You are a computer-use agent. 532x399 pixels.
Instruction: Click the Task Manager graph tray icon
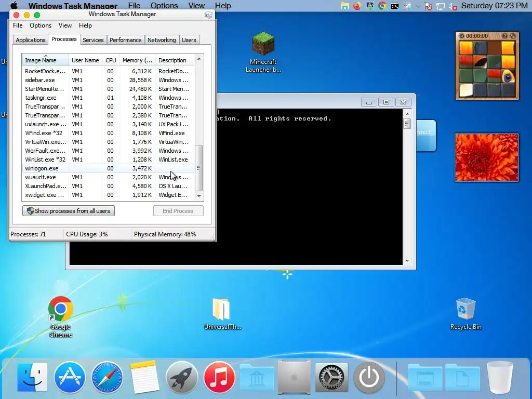(407, 6)
